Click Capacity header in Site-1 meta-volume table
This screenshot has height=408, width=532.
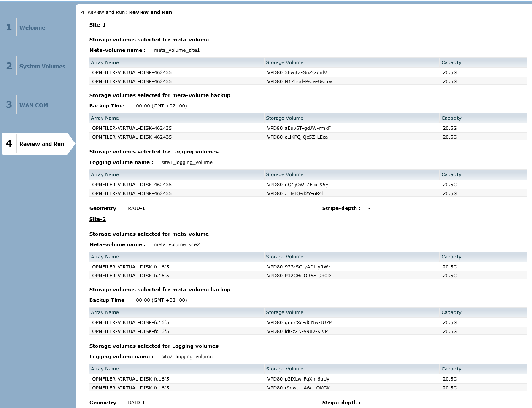[451, 62]
